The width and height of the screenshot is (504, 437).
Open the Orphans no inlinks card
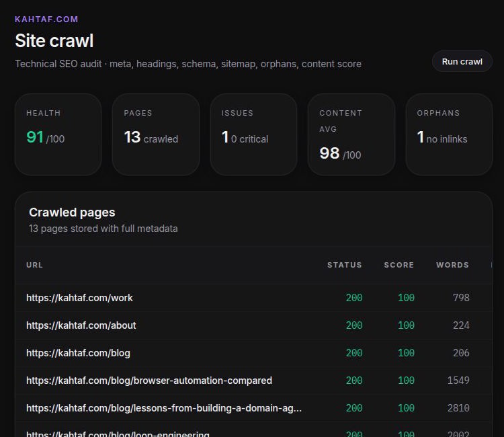click(449, 134)
